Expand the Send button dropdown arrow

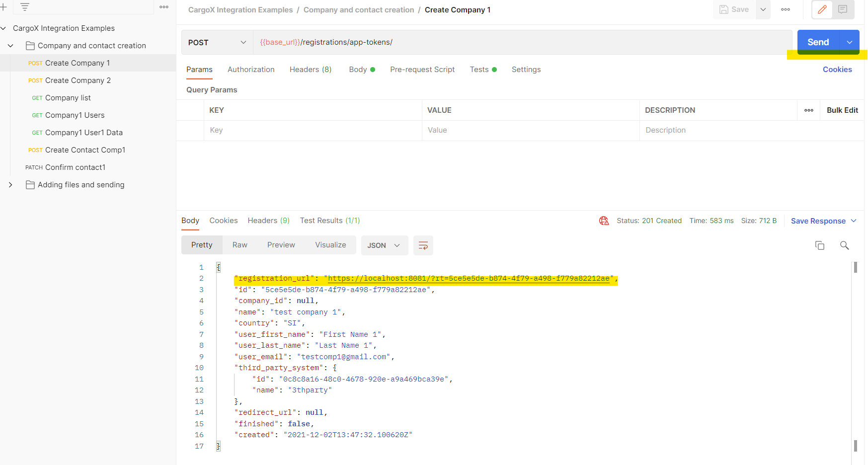tap(850, 42)
